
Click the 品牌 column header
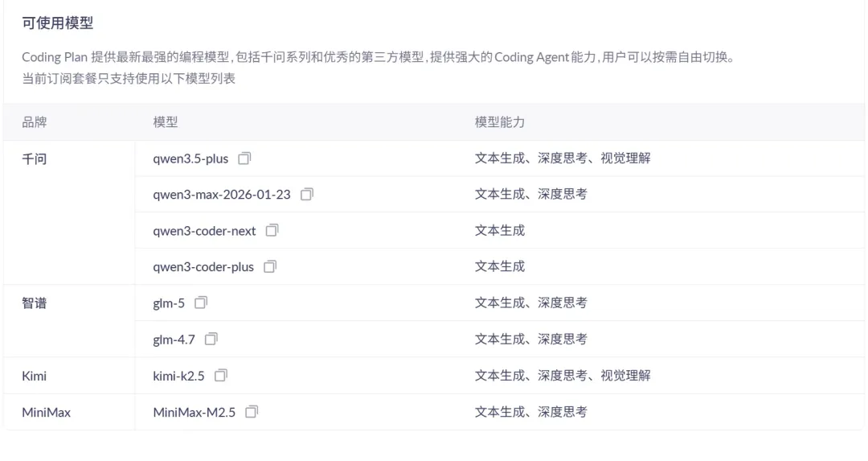tap(34, 122)
